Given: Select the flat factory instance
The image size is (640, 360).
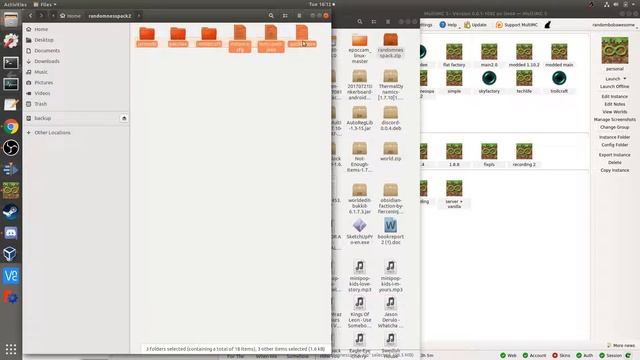Looking at the screenshot, I should coord(454,56).
